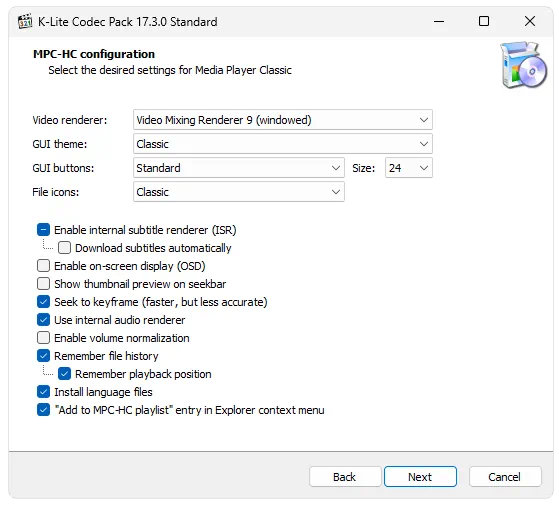Cancel the installation

[505, 477]
